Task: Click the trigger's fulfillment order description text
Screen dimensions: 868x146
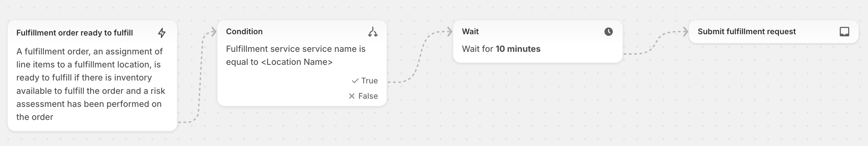Action: coord(91,84)
